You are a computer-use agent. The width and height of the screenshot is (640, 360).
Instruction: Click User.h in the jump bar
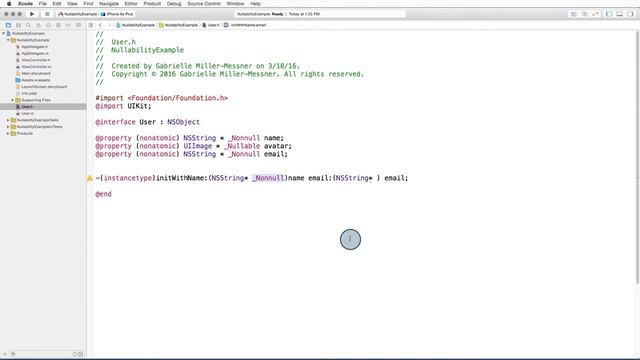tap(211, 25)
